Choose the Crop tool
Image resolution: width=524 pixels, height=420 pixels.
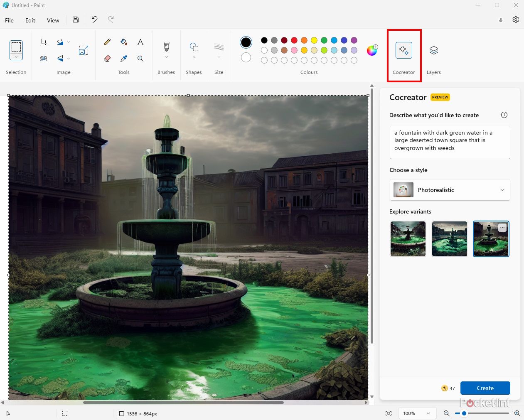44,42
